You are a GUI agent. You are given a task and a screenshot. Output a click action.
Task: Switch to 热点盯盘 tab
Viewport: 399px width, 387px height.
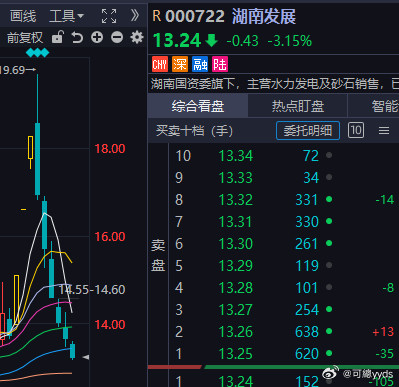(x=298, y=106)
